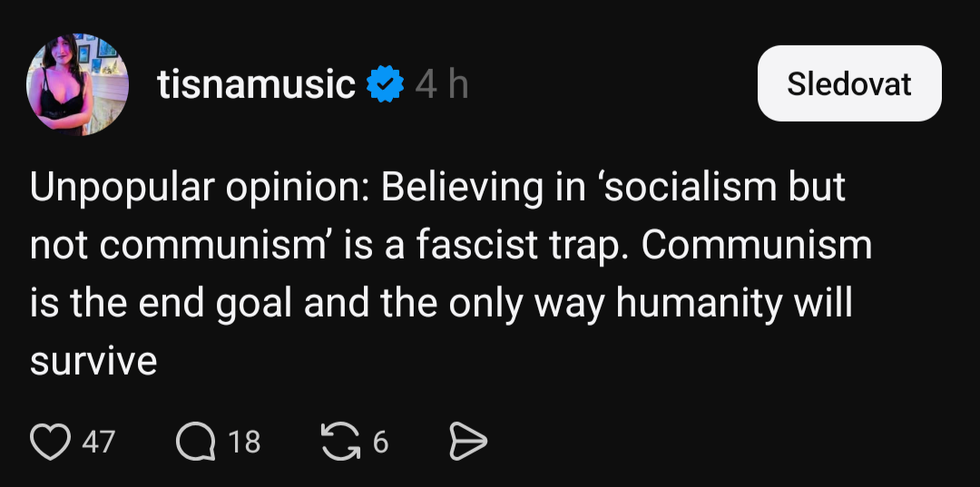The image size is (980, 487).
Task: Click the 4 h post timestamp
Action: pyautogui.click(x=441, y=84)
